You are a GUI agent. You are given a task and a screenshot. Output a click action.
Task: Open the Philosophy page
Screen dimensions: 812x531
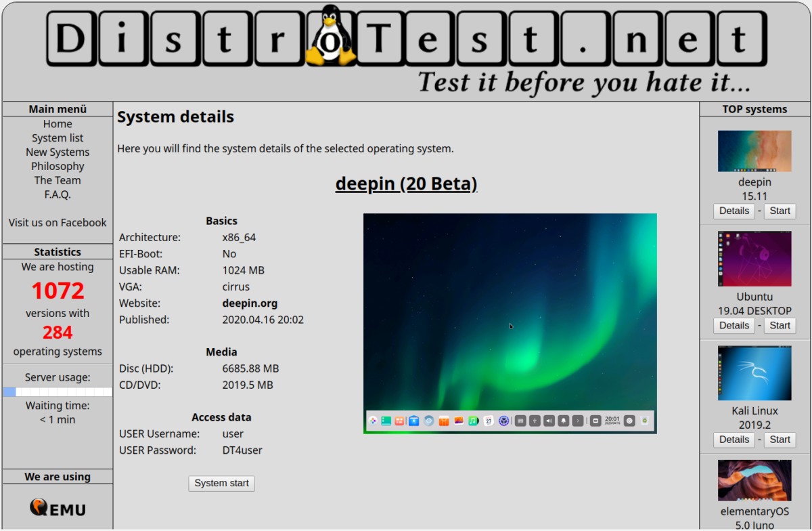pos(58,166)
